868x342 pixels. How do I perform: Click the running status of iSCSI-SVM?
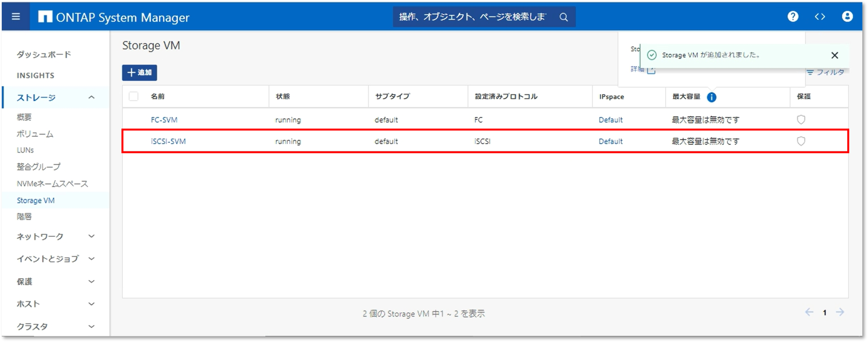(288, 141)
